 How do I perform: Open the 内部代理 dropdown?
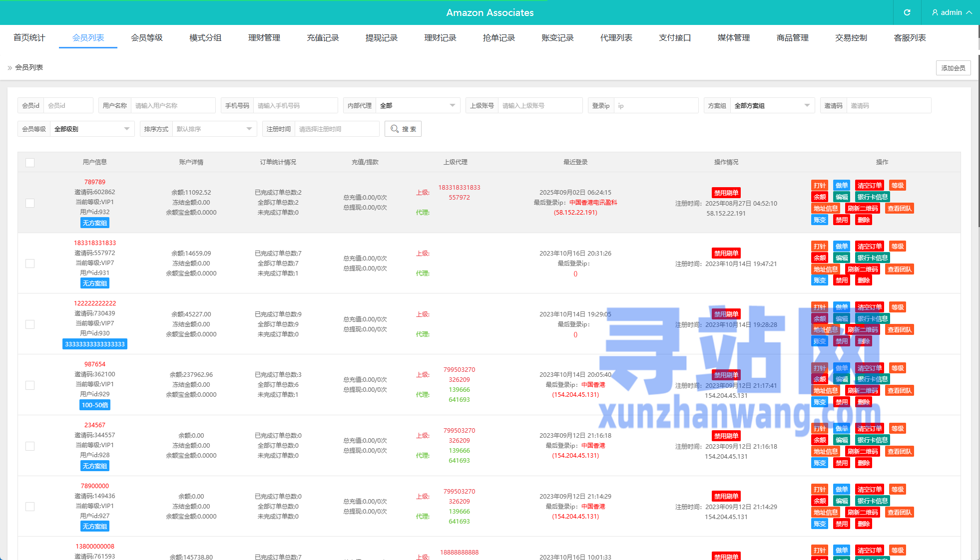(x=418, y=105)
